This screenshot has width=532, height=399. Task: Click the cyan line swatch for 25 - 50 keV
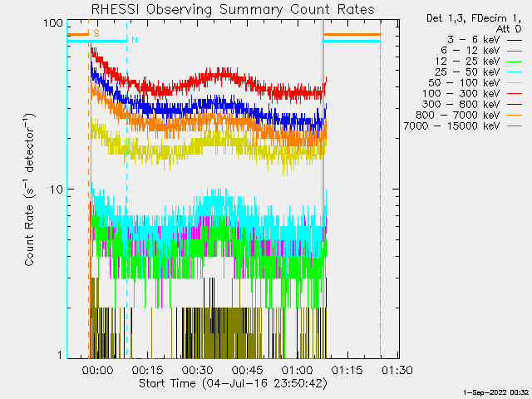coord(515,72)
